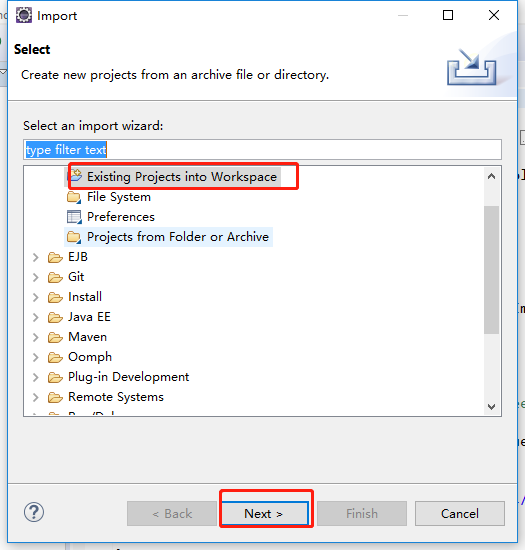Expand the EJB category
Image resolution: width=525 pixels, height=550 pixels.
tap(35, 257)
